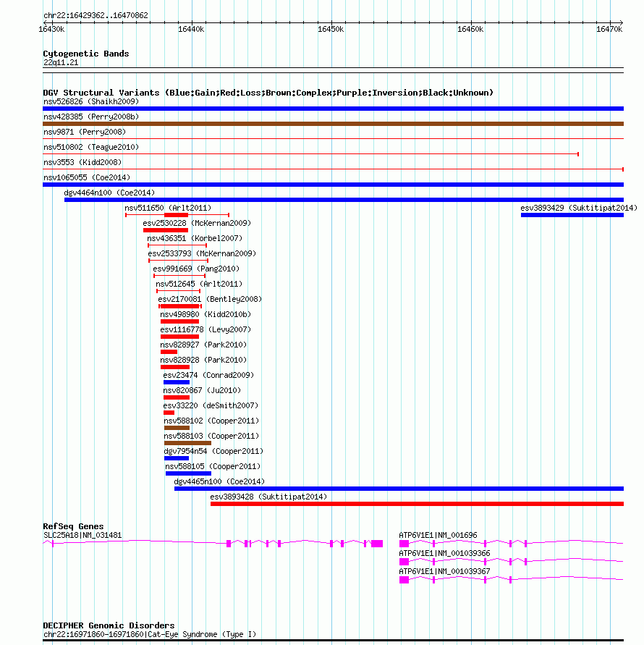Click the DECIPHER Genomic Disorders track title

109,625
